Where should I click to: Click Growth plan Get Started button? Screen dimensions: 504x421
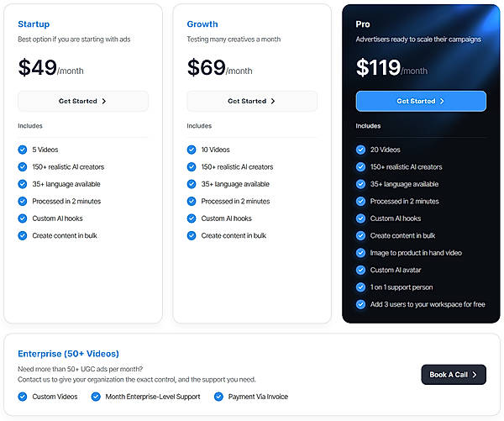pos(251,102)
